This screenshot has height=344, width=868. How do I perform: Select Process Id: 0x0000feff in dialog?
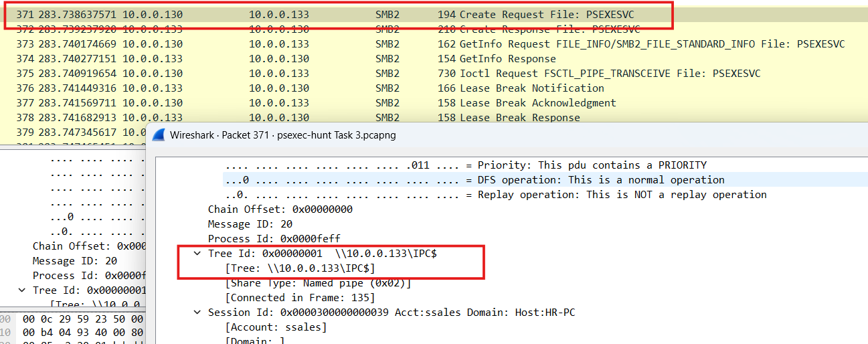pos(274,239)
